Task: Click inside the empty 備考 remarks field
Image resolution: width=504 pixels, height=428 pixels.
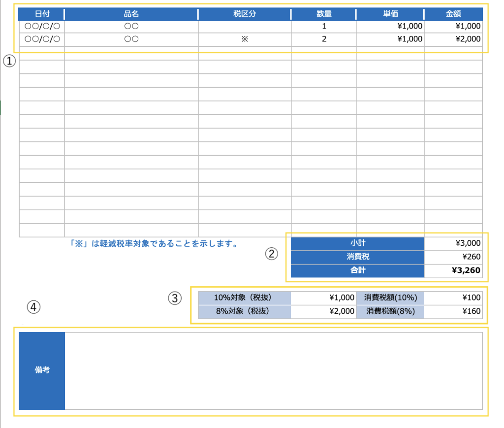Action: 273,370
